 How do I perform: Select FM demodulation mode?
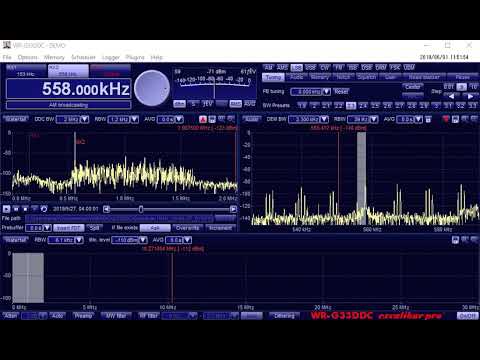pyautogui.click(x=338, y=68)
